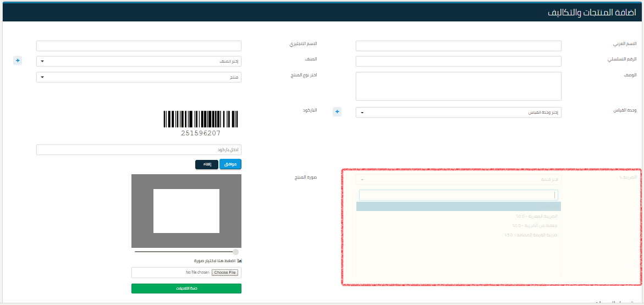Image resolution: width=644 pixels, height=305 pixels.
Task: Click the image zoom slider handle
Action: [x=235, y=252]
